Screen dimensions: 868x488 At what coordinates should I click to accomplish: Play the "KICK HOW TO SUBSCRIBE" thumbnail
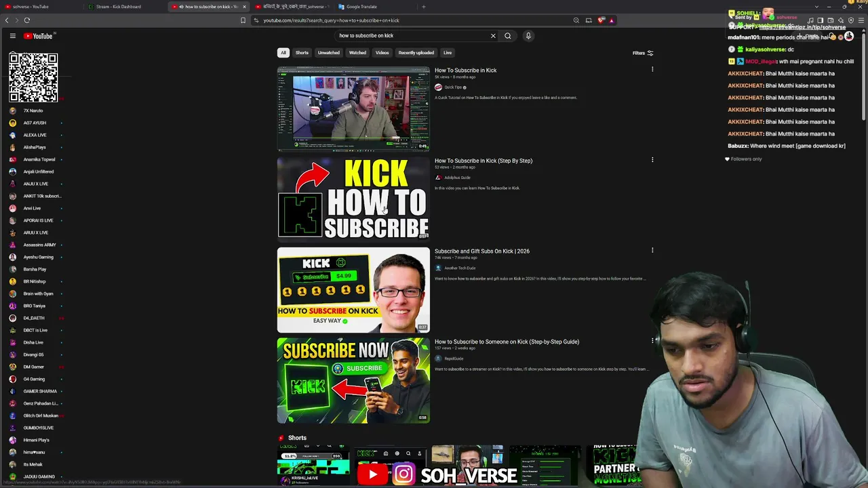tap(353, 199)
